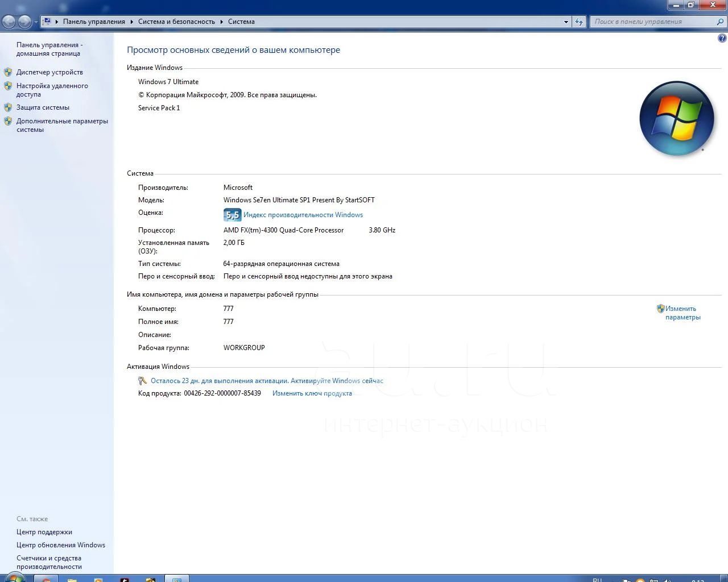This screenshot has height=582, width=728.
Task: Open Диспетчер устройств
Action: click(49, 72)
